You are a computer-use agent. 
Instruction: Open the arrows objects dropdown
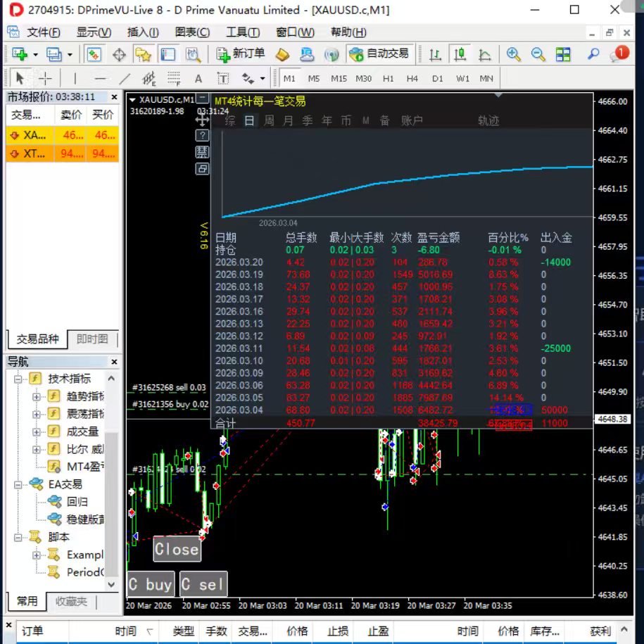click(262, 78)
